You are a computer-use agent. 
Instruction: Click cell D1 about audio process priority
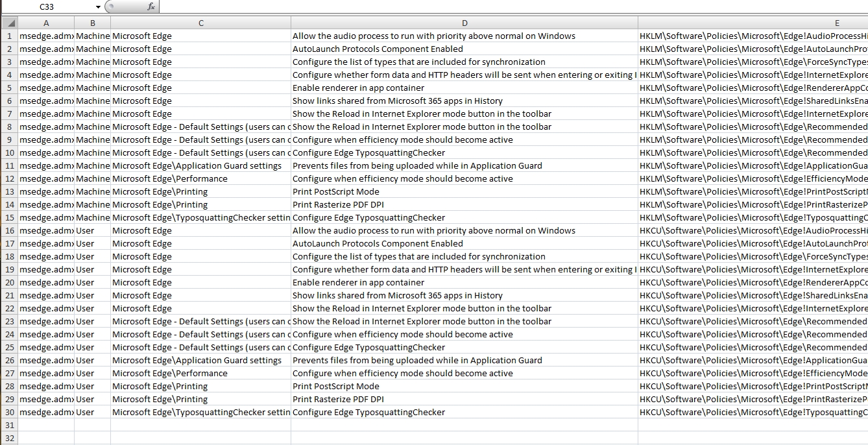click(464, 36)
